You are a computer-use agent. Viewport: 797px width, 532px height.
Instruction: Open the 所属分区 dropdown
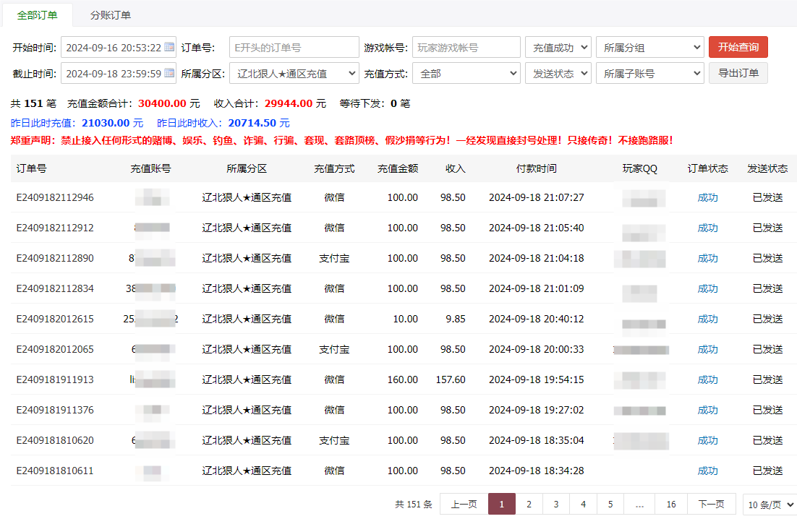pos(294,73)
